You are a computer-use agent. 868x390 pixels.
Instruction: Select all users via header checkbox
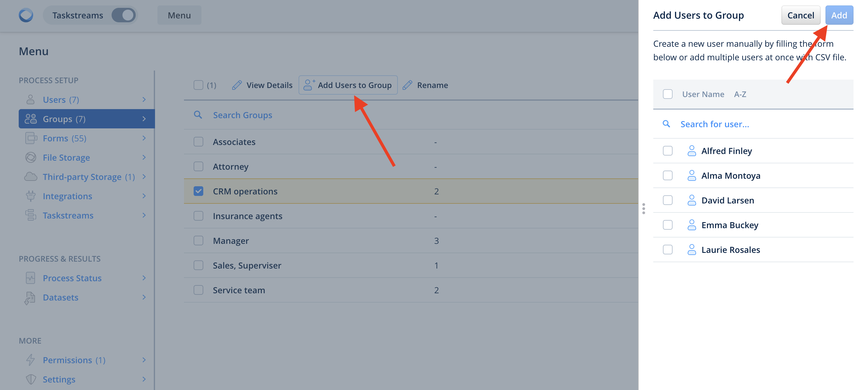[x=667, y=94]
